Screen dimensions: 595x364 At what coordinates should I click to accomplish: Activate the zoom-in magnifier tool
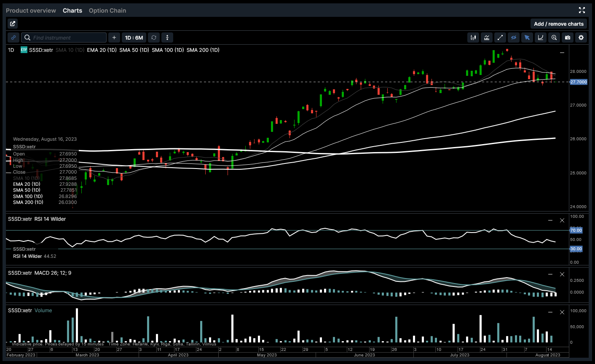pos(554,37)
